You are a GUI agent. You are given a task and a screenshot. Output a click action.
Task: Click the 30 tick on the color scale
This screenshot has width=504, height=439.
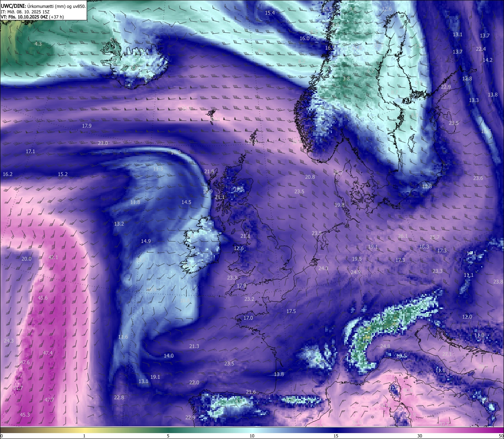pyautogui.click(x=420, y=436)
